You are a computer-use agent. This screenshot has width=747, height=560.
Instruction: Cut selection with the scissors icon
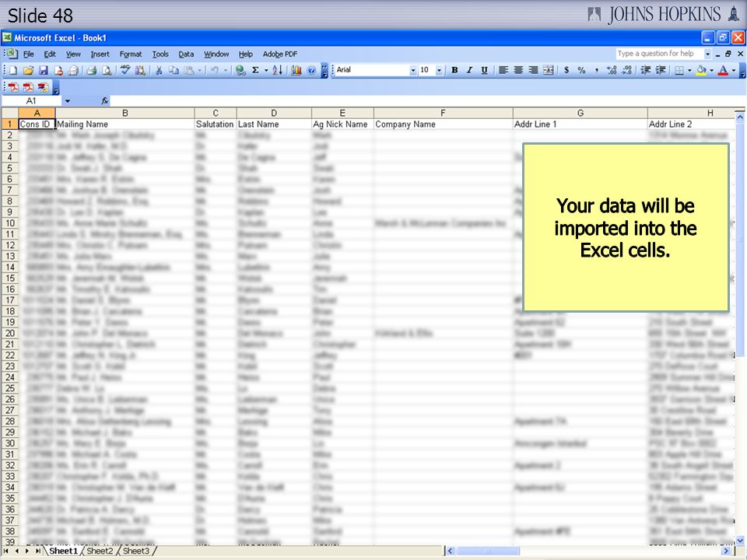pos(159,71)
